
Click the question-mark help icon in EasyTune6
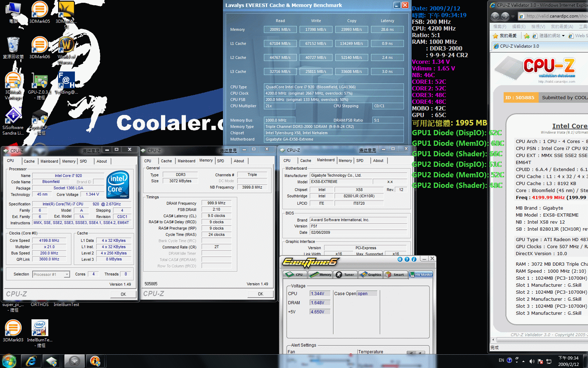[407, 259]
